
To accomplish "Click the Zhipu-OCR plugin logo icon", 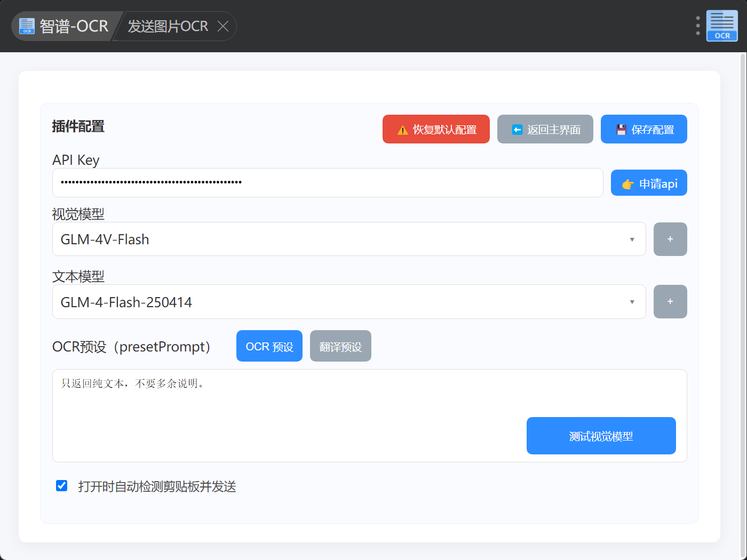I will 27,26.
